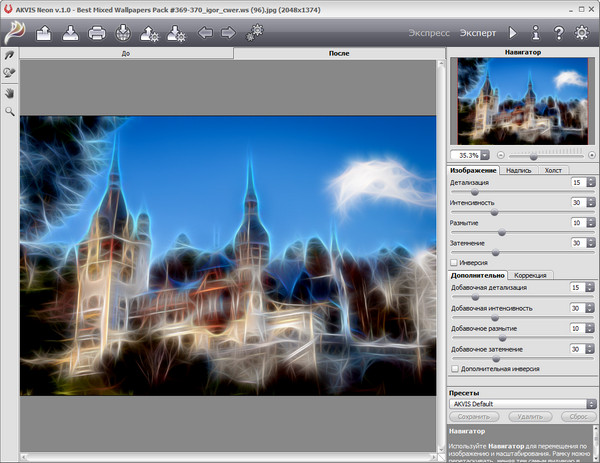Toggle Дополнительная инверсия checkbox
The width and height of the screenshot is (600, 463).
pos(455,368)
